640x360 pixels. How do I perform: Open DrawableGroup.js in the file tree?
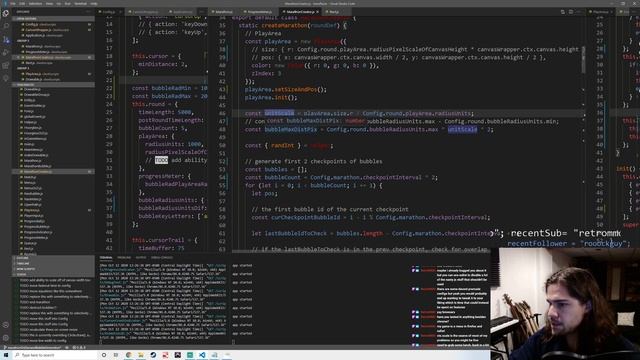53,95
